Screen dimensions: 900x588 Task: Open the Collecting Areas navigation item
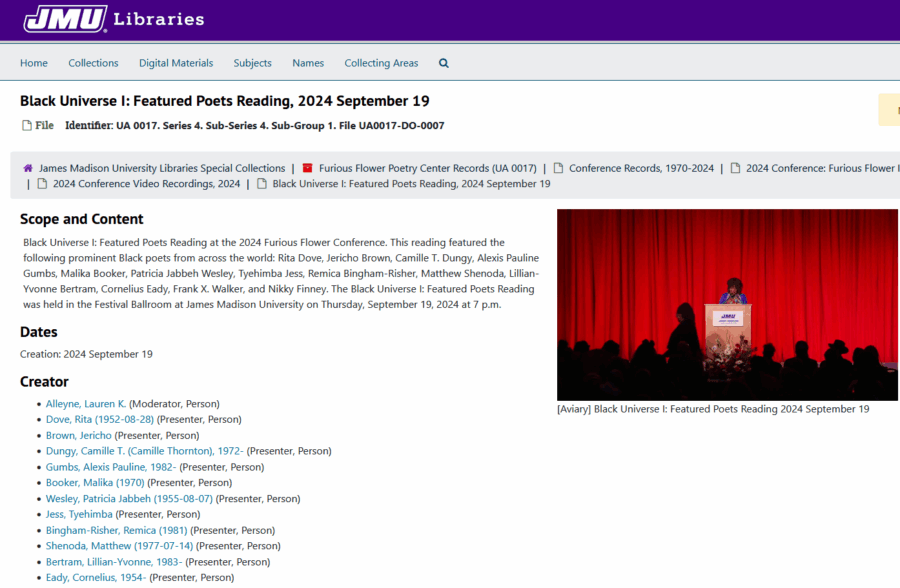coord(381,62)
